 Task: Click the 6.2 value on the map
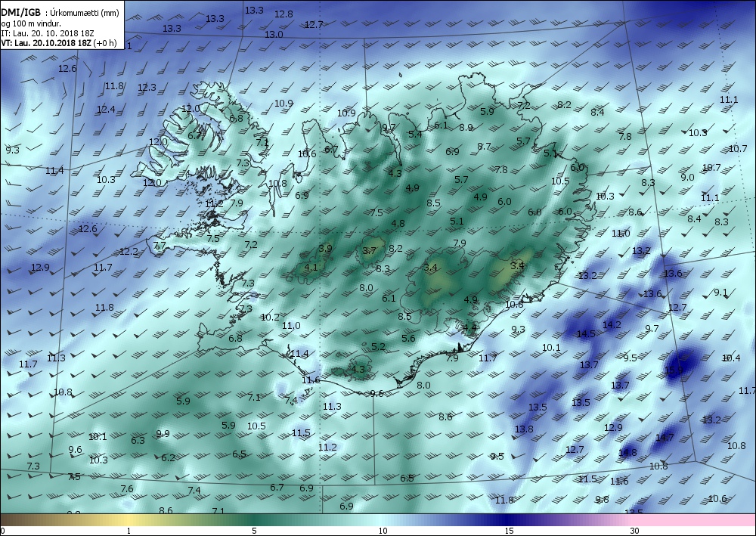(169, 457)
